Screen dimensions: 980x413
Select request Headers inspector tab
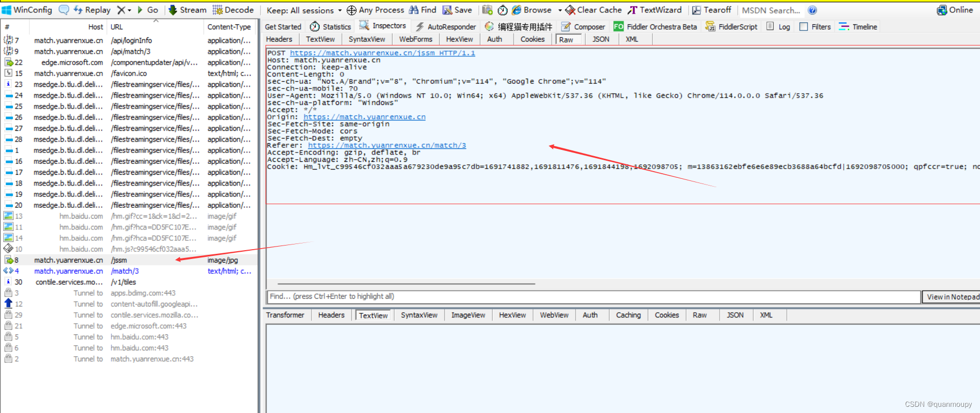tap(279, 39)
